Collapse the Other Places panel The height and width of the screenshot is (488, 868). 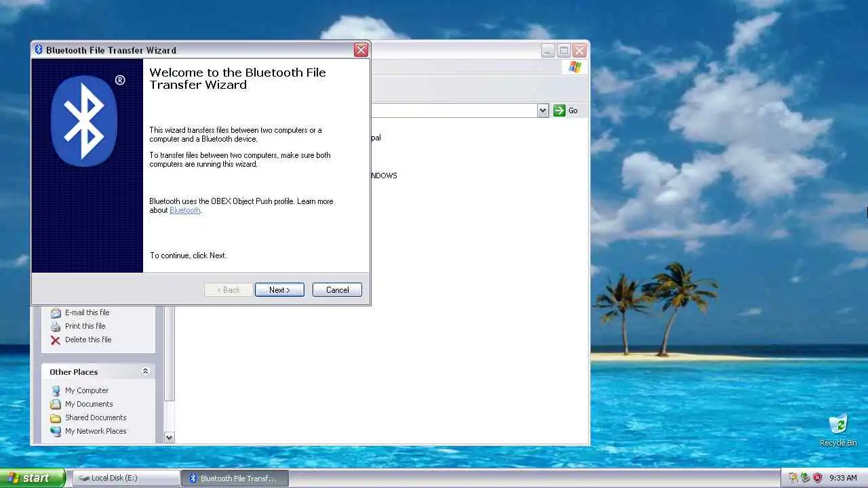[x=145, y=371]
